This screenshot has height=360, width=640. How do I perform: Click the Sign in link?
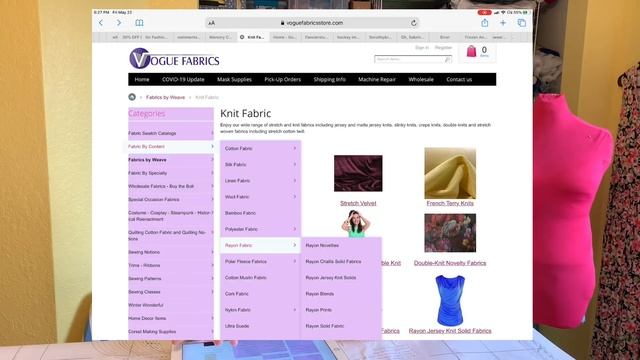coord(422,48)
